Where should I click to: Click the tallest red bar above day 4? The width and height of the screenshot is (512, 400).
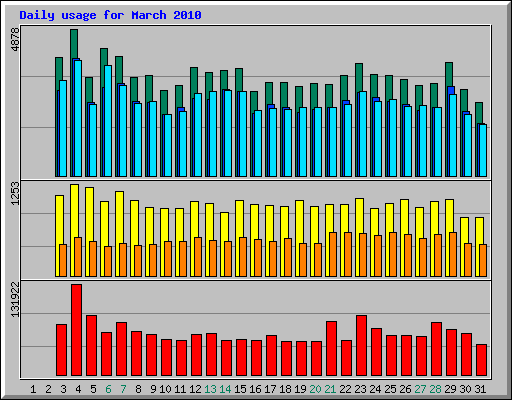pyautogui.click(x=76, y=330)
